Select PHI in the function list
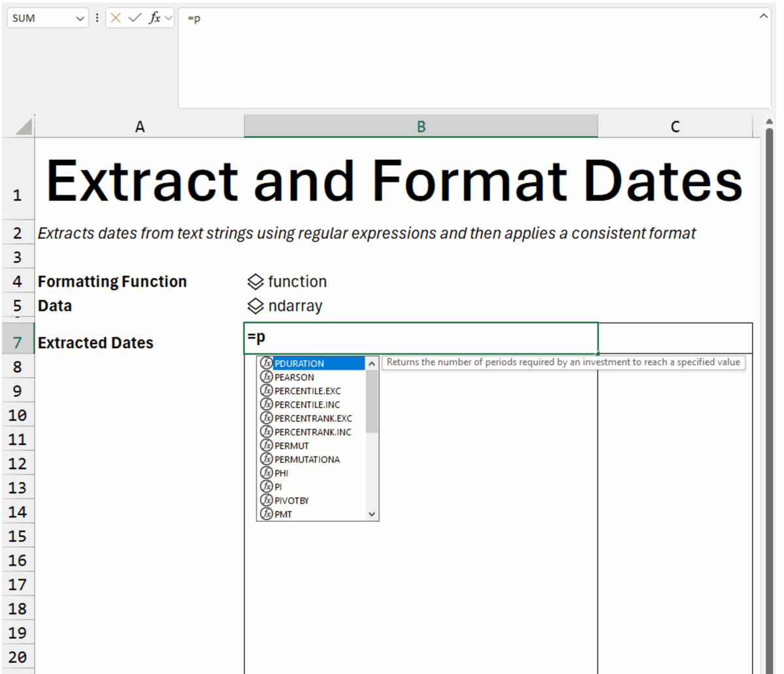This screenshot has width=784, height=674. tap(281, 473)
